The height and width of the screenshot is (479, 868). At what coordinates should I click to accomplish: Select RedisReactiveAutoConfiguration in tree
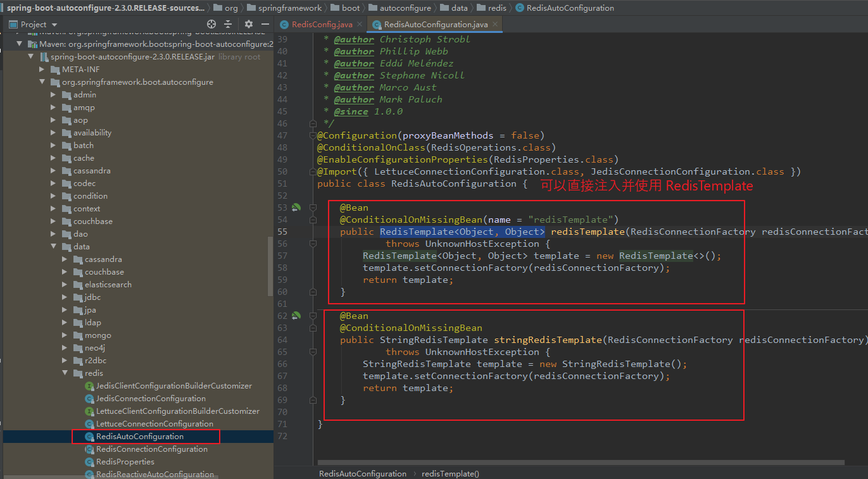pos(138,475)
